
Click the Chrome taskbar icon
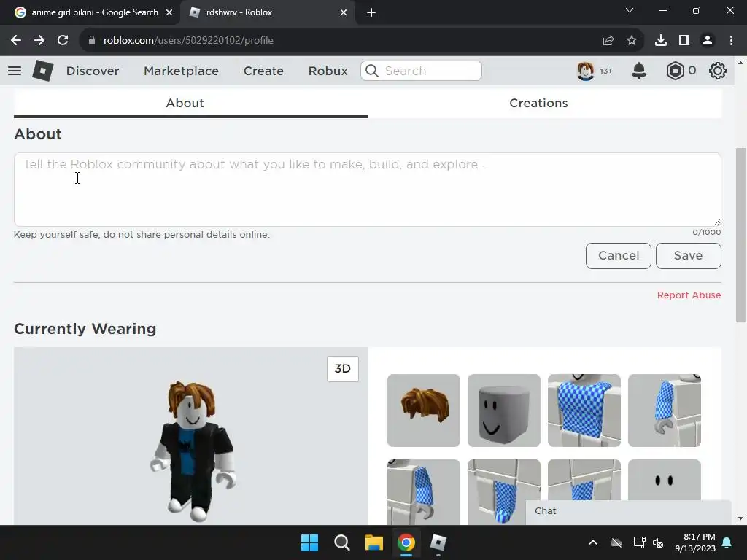406,542
